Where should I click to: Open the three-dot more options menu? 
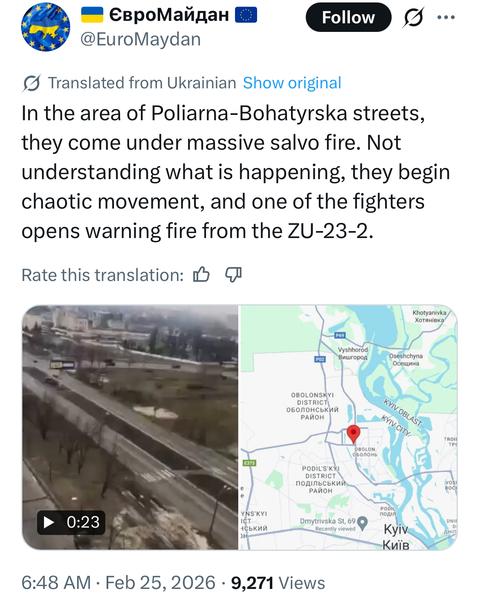(446, 18)
